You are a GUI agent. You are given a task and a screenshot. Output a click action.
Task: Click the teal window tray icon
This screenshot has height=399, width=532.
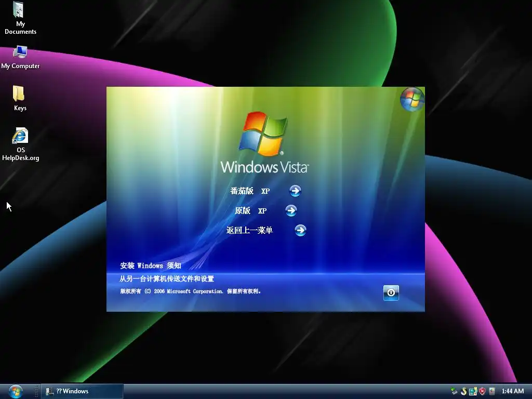[x=473, y=391]
